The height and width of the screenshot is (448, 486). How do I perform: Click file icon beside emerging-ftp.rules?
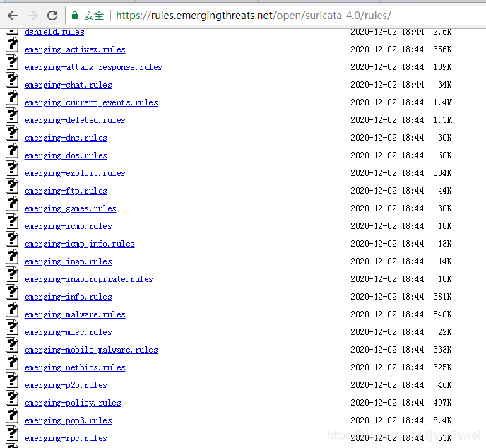tap(12, 186)
